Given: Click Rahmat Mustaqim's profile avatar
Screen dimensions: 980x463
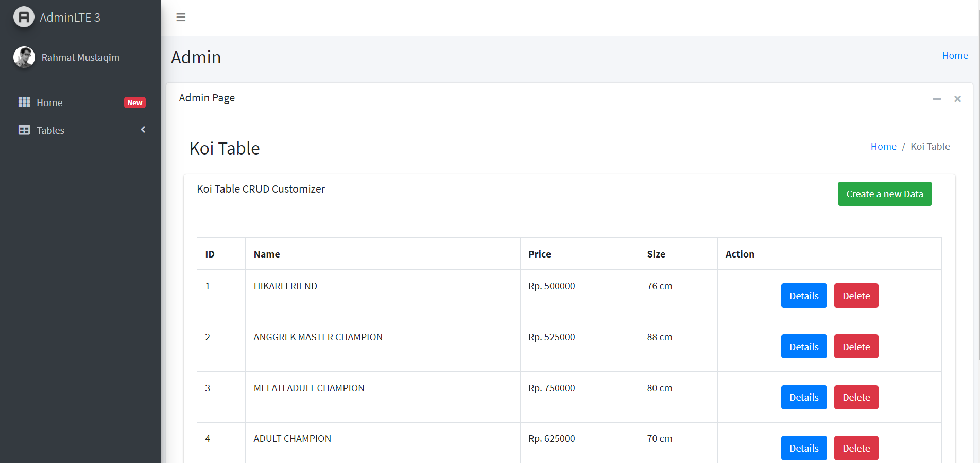Looking at the screenshot, I should coord(24,57).
